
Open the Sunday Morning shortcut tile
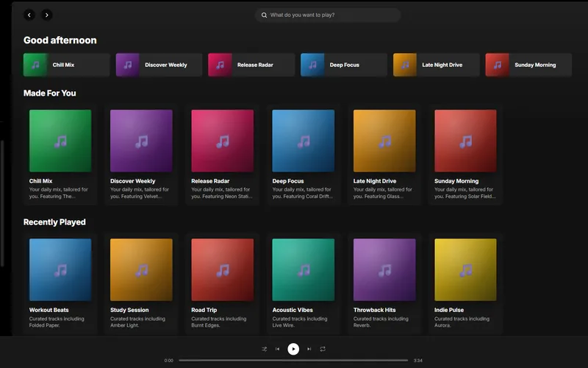click(528, 65)
